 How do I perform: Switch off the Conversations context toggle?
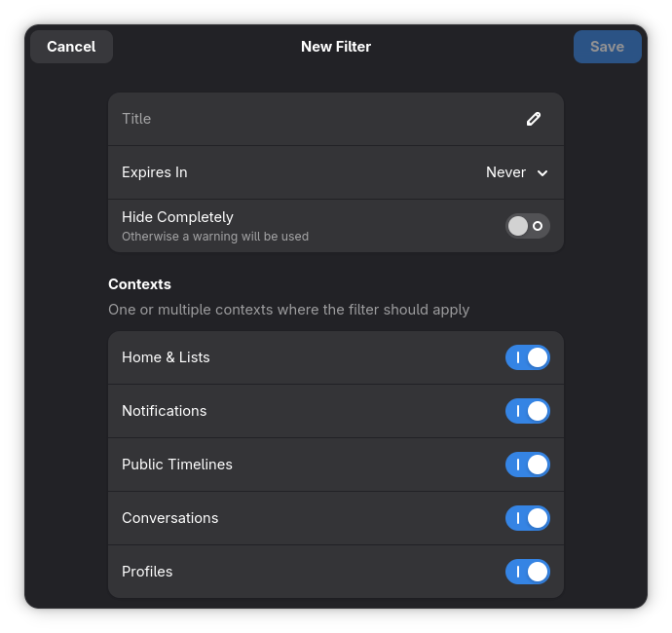(528, 518)
